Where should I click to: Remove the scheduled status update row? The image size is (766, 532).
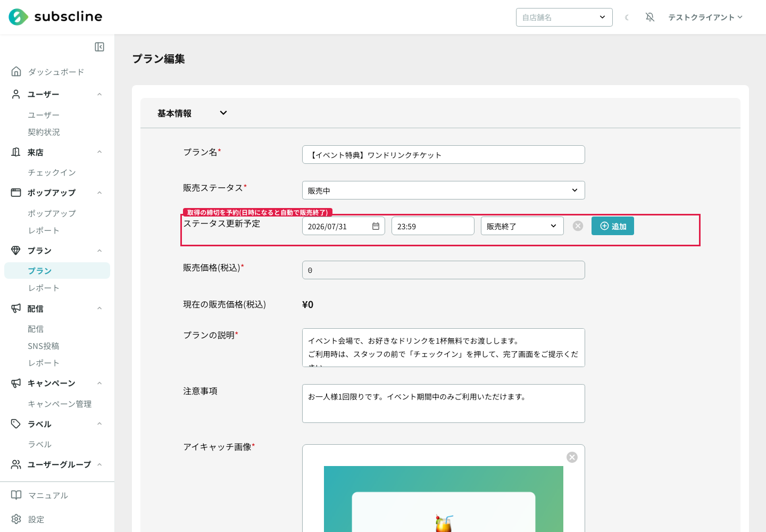pyautogui.click(x=578, y=226)
